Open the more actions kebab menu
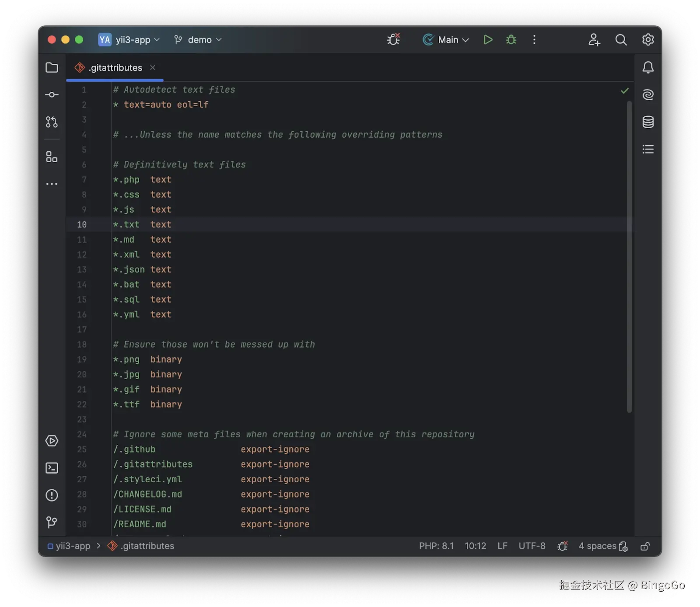700x607 pixels. point(534,39)
